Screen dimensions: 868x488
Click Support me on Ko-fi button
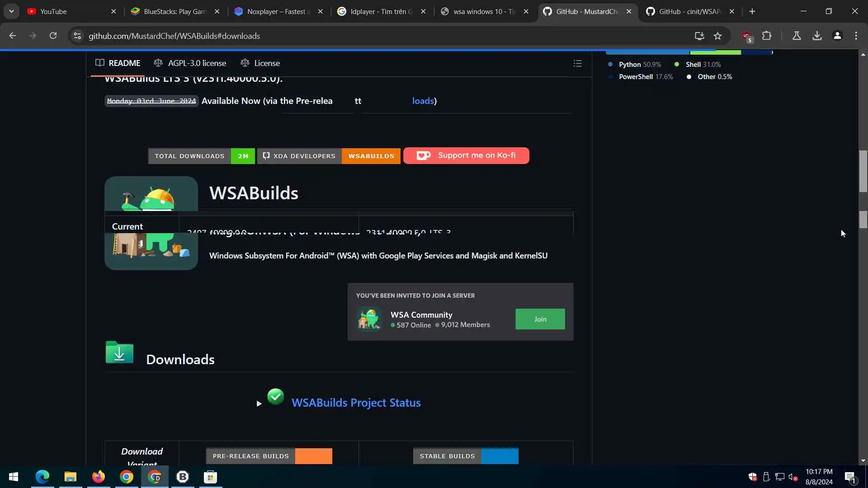pyautogui.click(x=466, y=155)
